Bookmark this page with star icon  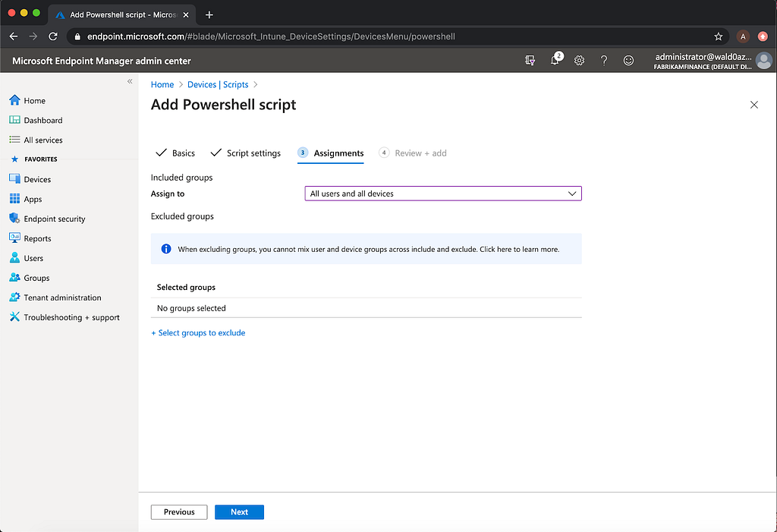click(x=719, y=36)
